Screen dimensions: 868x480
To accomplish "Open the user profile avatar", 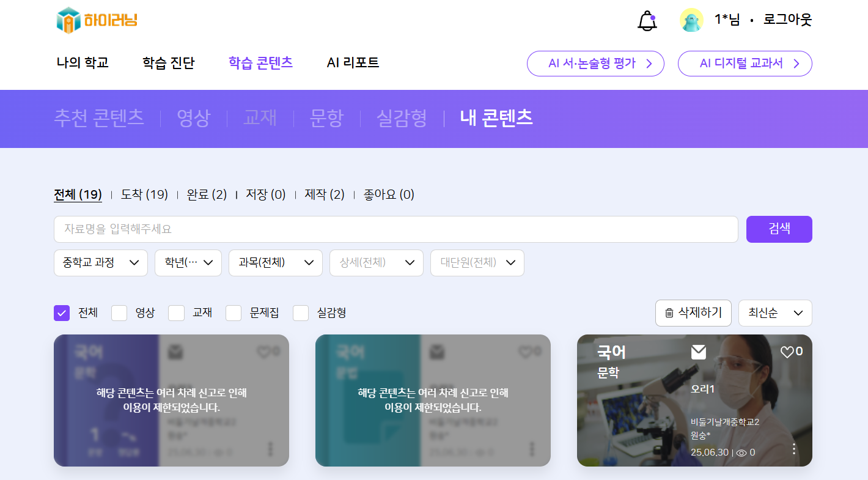I will pyautogui.click(x=691, y=20).
